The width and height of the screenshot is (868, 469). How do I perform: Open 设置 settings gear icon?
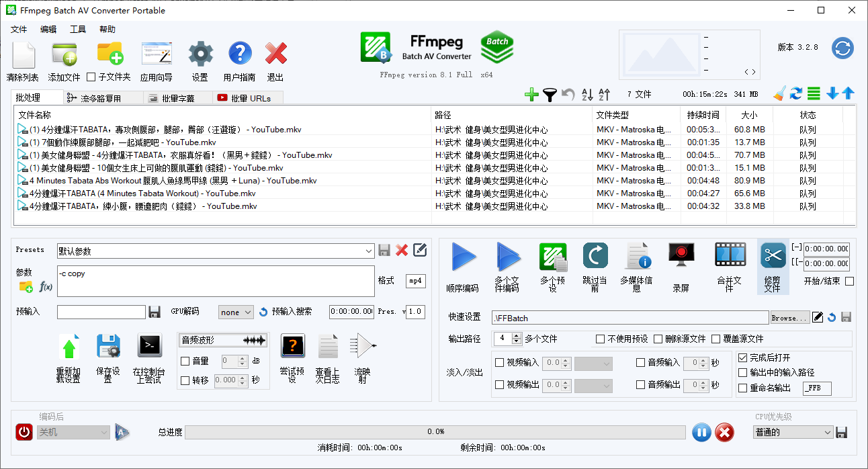[x=200, y=54]
